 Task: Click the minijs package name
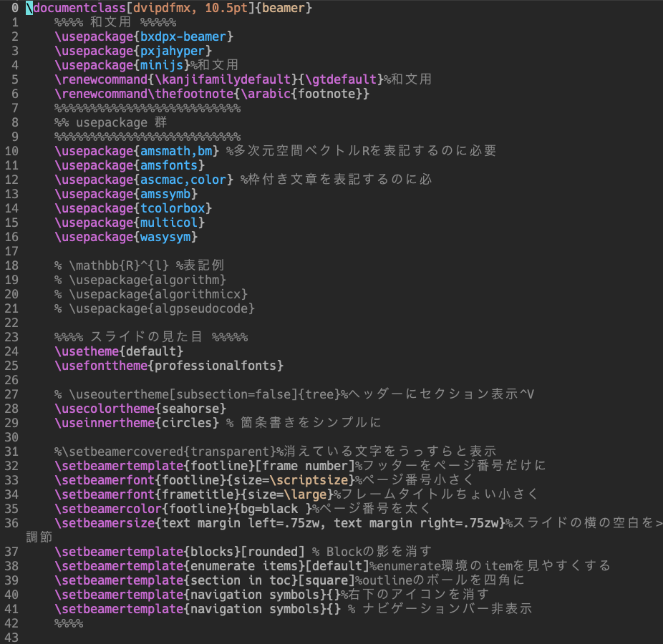[x=162, y=66]
